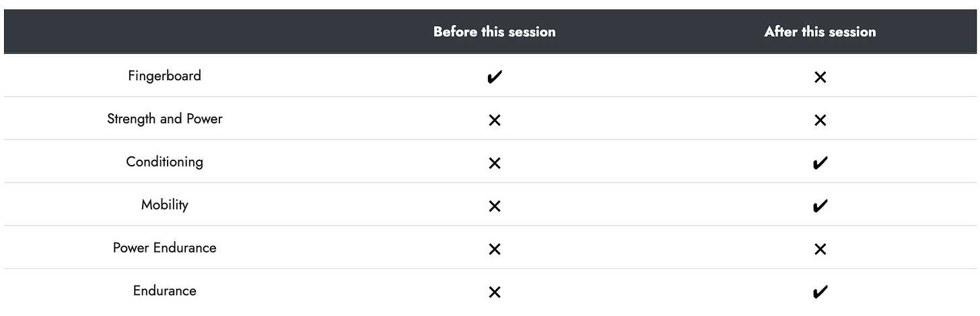Select the Strength and Power row label

coord(164,119)
